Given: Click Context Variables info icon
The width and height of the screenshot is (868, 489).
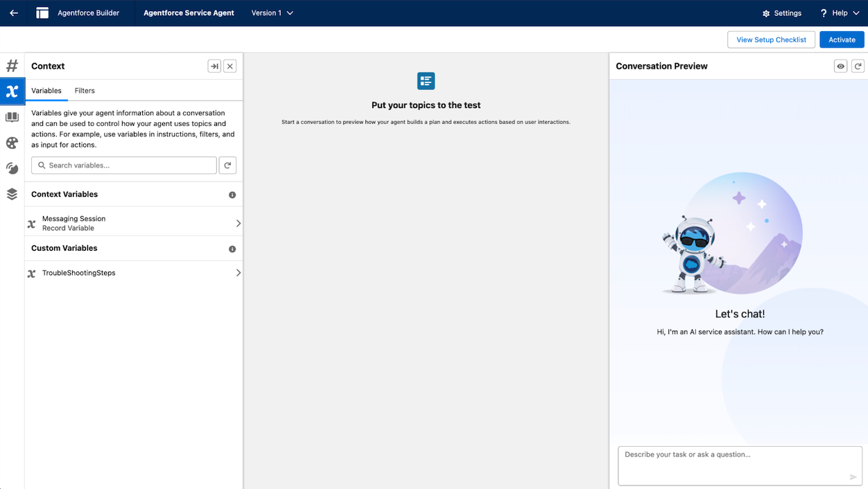Looking at the screenshot, I should (232, 195).
